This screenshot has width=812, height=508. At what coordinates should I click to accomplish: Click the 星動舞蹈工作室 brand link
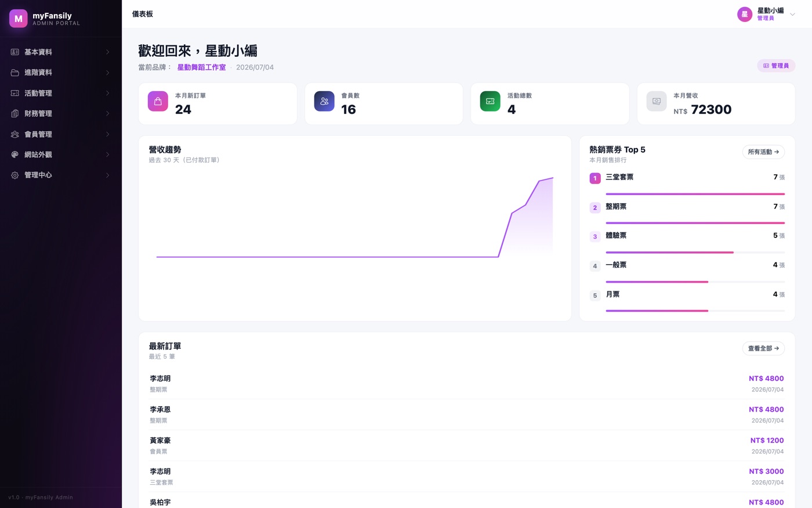point(201,67)
